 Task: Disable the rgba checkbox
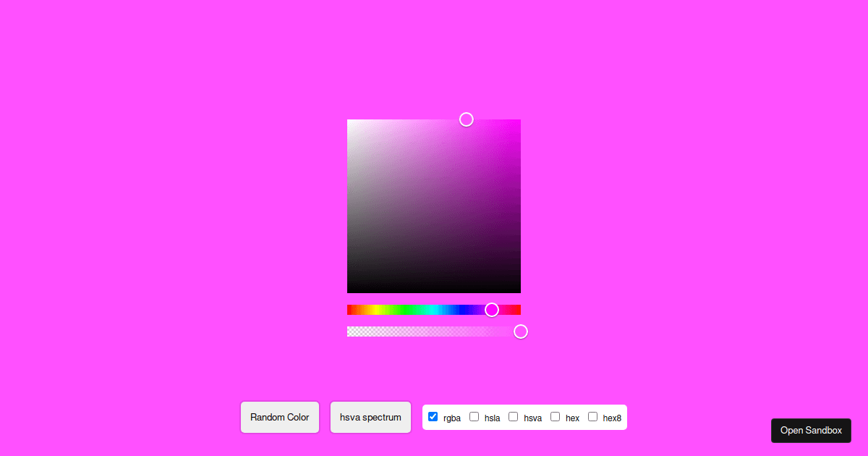433,416
